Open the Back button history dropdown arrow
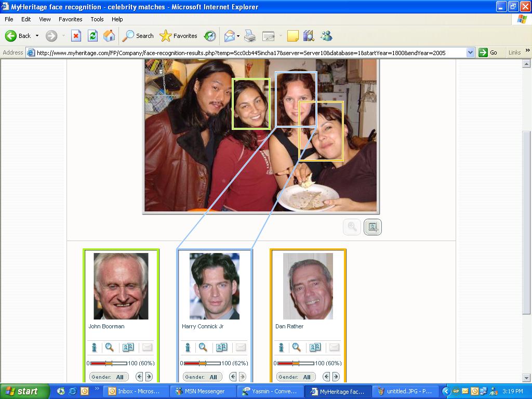532x399 pixels. pyautogui.click(x=37, y=36)
